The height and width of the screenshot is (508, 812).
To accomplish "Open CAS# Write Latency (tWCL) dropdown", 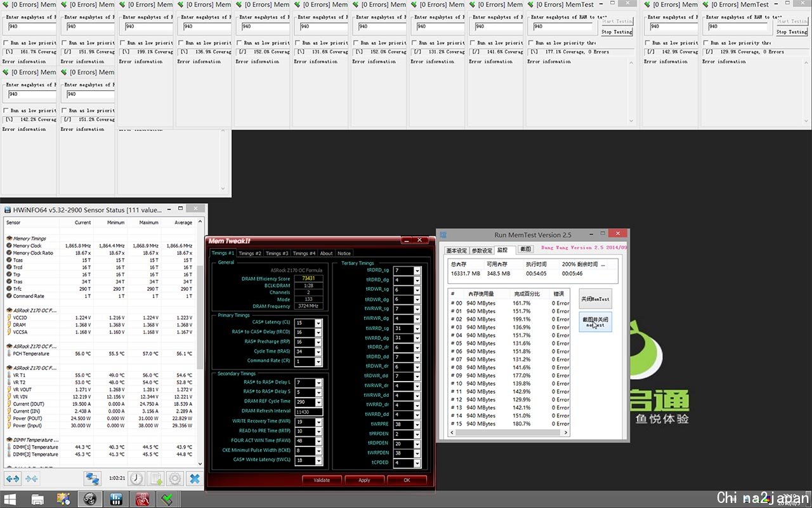I will pyautogui.click(x=318, y=460).
